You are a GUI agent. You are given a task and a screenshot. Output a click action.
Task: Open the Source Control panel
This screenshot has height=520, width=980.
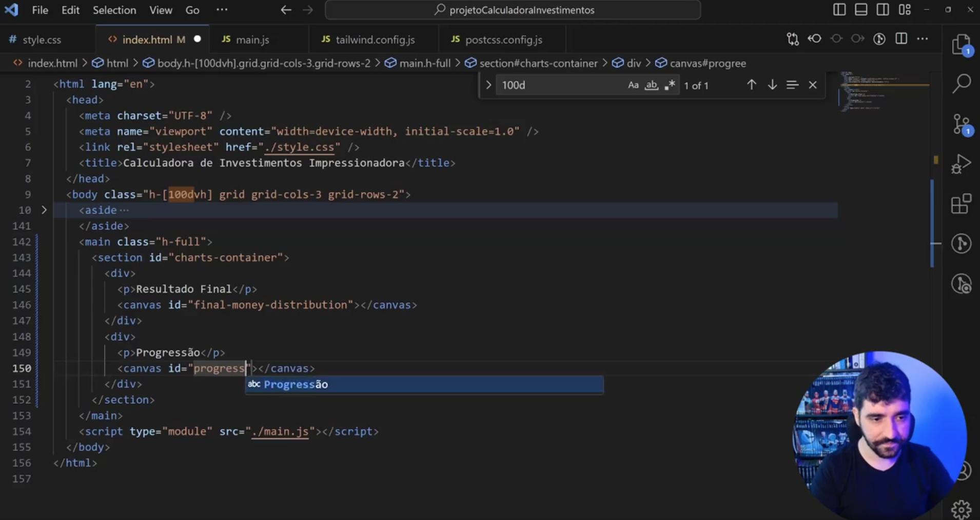point(961,123)
